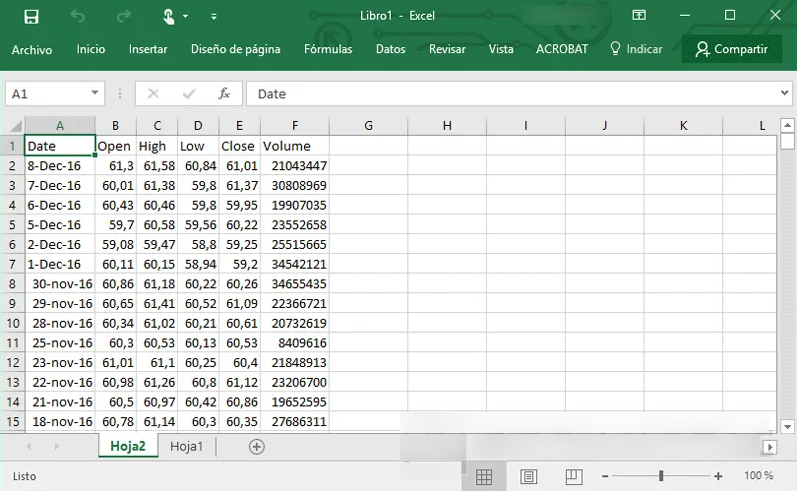797x491 pixels.
Task: Click the Compartir button
Action: click(732, 49)
